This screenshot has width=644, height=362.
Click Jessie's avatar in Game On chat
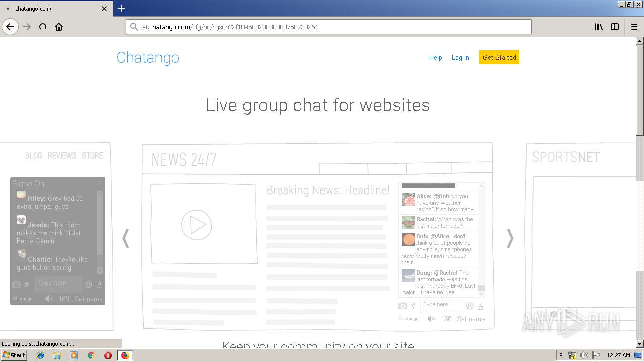click(21, 220)
